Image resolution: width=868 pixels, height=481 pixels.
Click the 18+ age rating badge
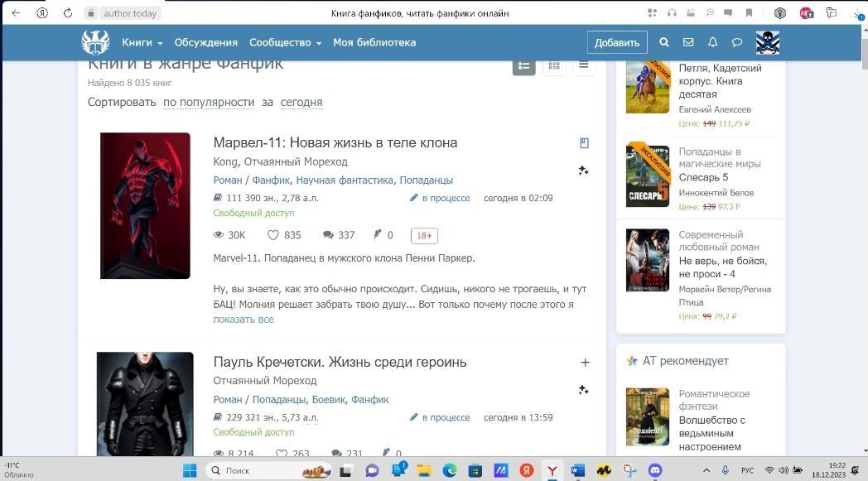point(424,236)
